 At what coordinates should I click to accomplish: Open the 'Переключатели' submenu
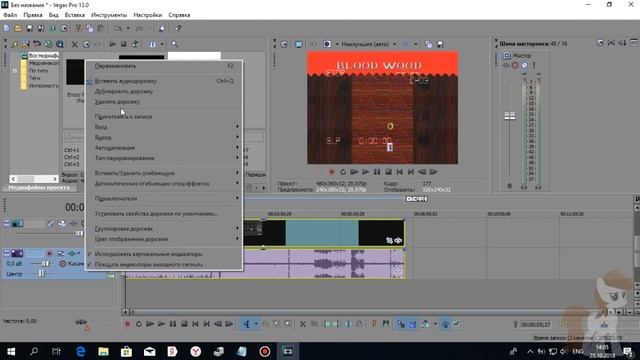click(x=165, y=198)
